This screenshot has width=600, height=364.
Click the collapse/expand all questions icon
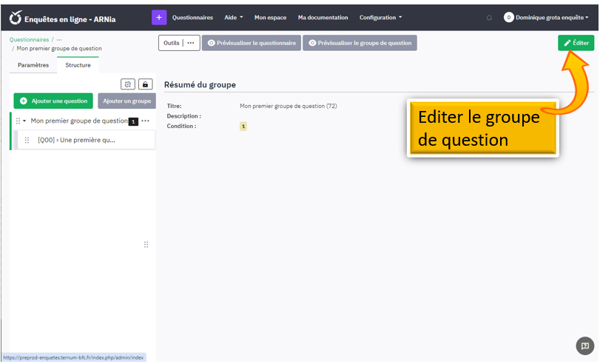point(127,84)
